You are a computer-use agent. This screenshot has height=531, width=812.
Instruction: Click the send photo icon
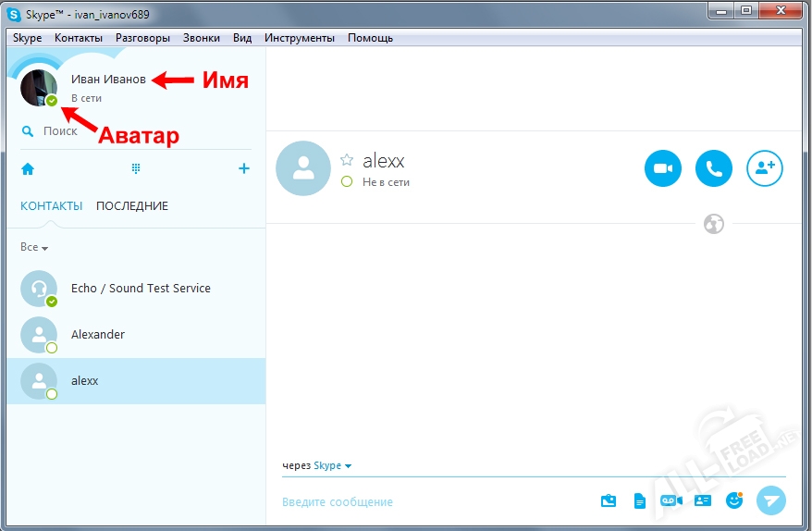pos(608,500)
